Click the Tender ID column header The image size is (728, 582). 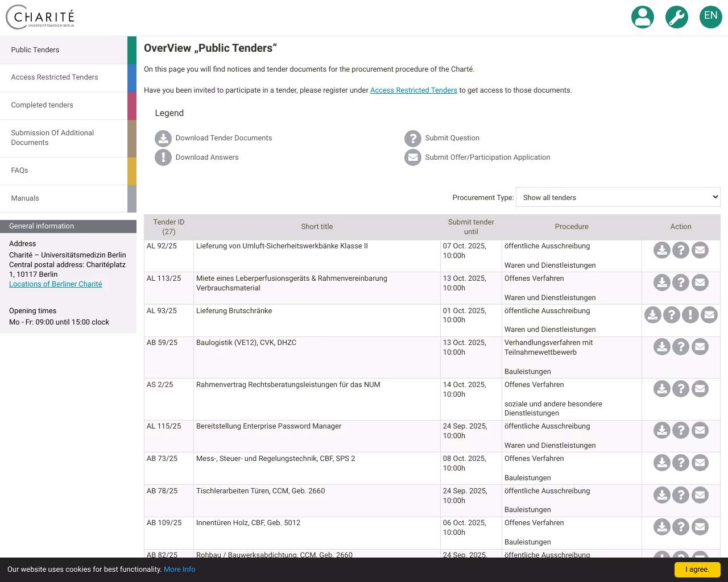169,227
